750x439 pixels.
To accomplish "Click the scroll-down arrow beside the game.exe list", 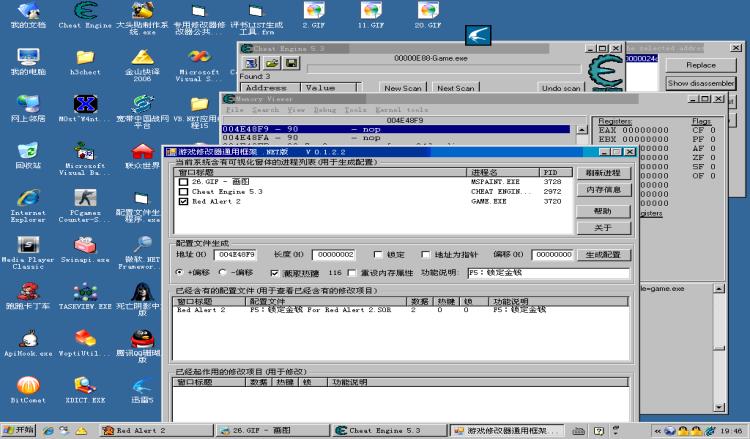I will (x=719, y=407).
